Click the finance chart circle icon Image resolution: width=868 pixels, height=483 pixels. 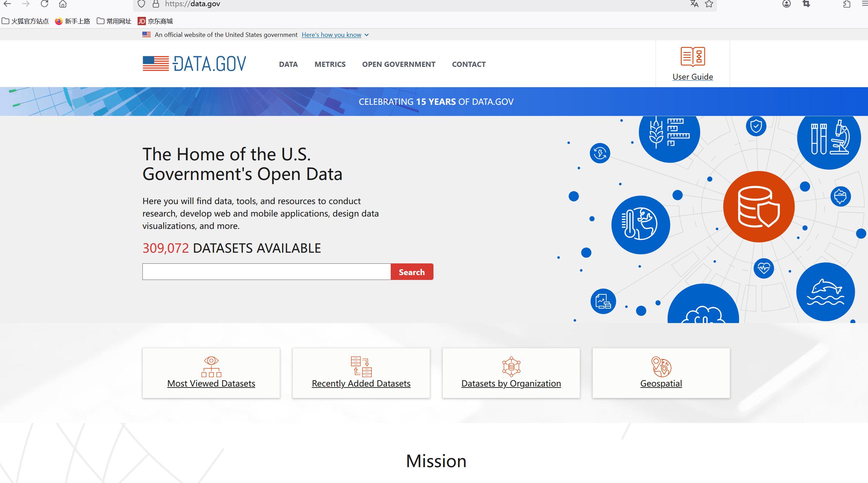(x=603, y=301)
